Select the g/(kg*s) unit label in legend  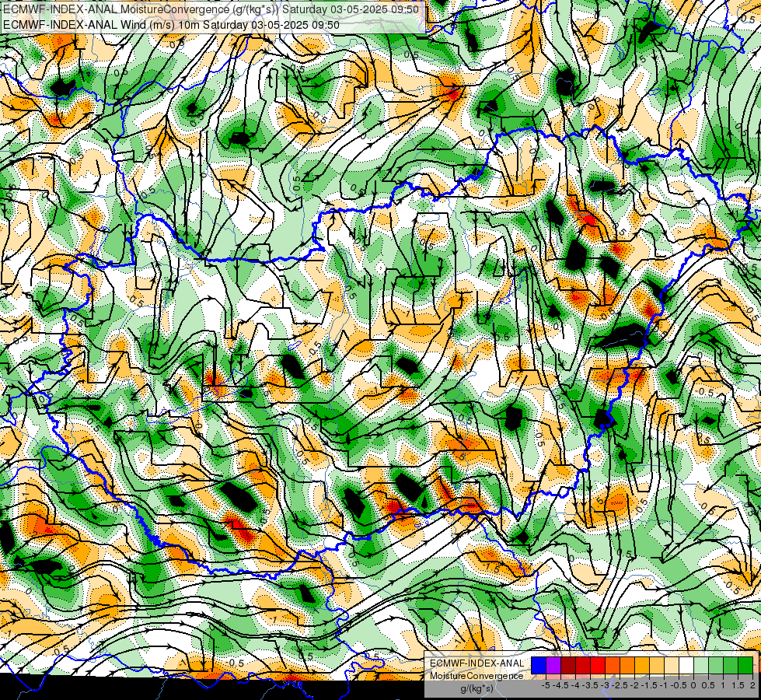477,688
